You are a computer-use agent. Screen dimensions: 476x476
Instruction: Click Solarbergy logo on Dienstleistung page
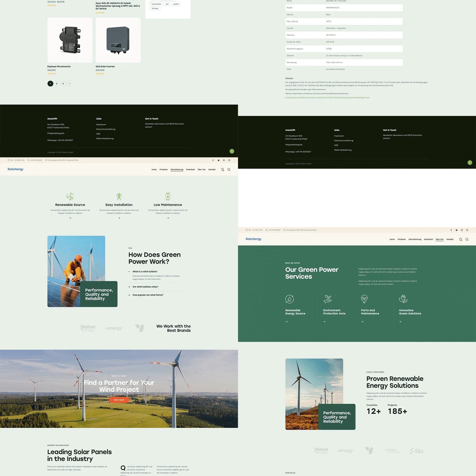(x=15, y=169)
